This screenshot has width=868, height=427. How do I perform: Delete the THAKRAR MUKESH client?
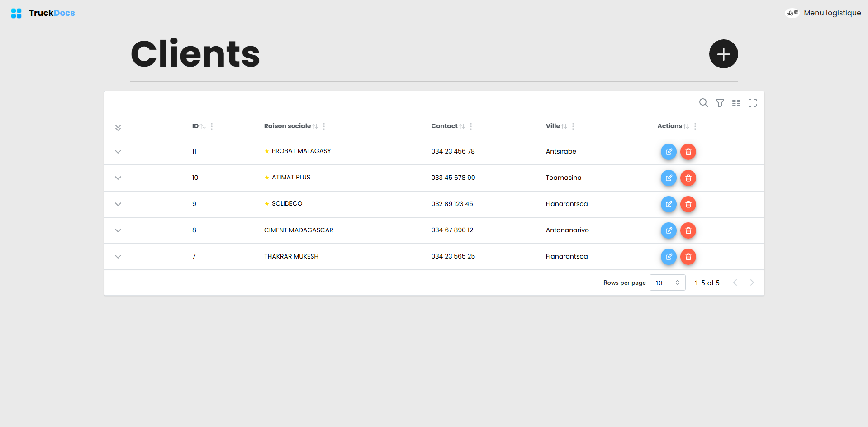pyautogui.click(x=688, y=257)
